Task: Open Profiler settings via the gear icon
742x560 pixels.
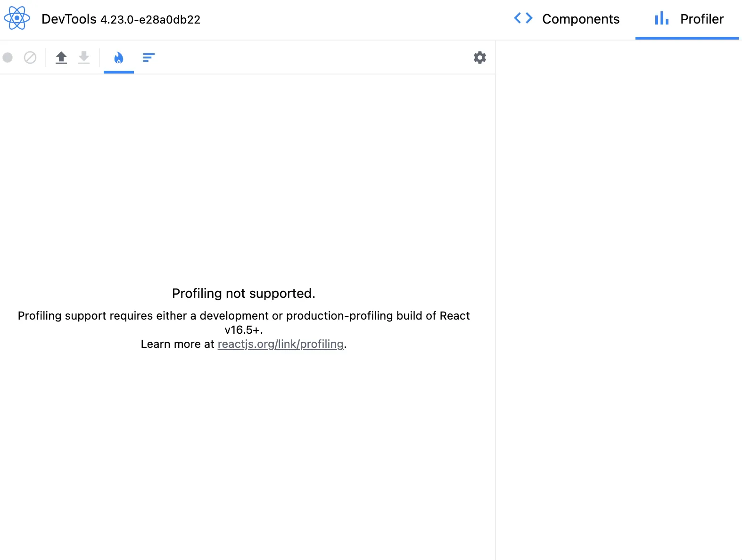Action: [480, 58]
